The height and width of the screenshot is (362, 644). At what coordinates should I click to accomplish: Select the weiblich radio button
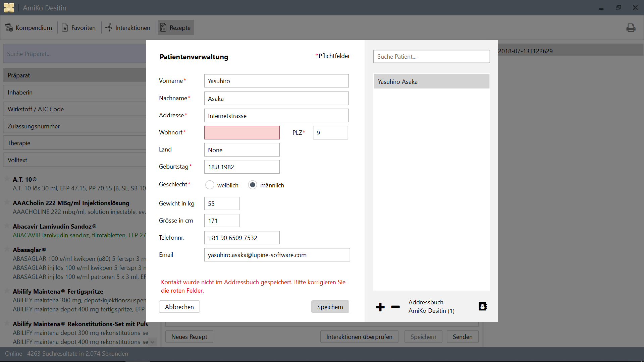tap(210, 185)
